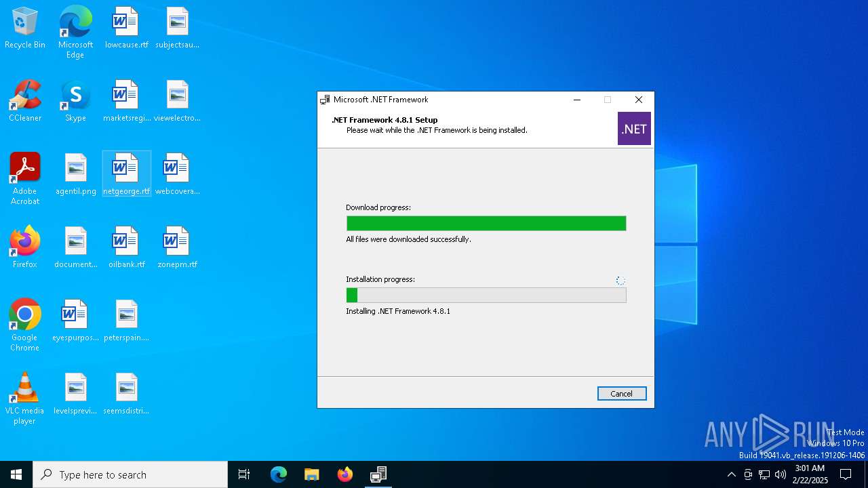Click the purple .NET logo
The image size is (868, 488).
click(634, 129)
